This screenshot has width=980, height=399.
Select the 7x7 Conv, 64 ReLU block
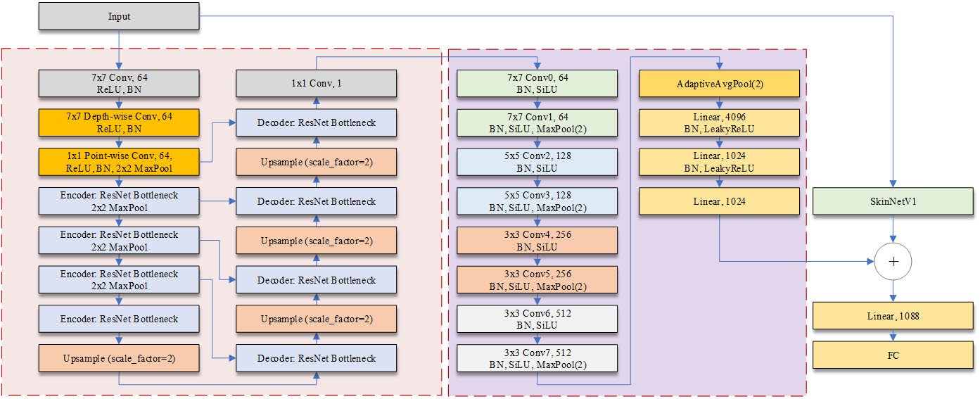point(119,84)
